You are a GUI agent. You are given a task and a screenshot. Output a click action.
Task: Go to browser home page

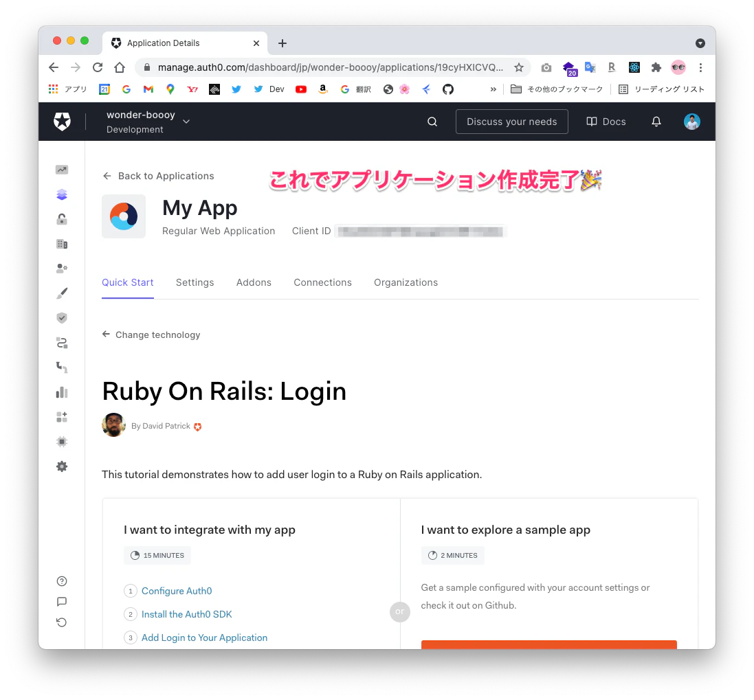point(120,67)
